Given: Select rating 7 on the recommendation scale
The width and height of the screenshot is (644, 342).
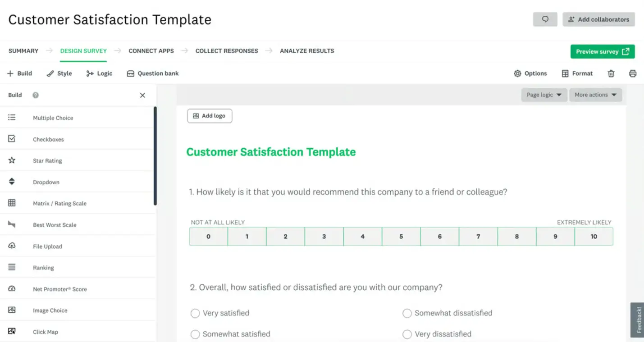Looking at the screenshot, I should (478, 236).
